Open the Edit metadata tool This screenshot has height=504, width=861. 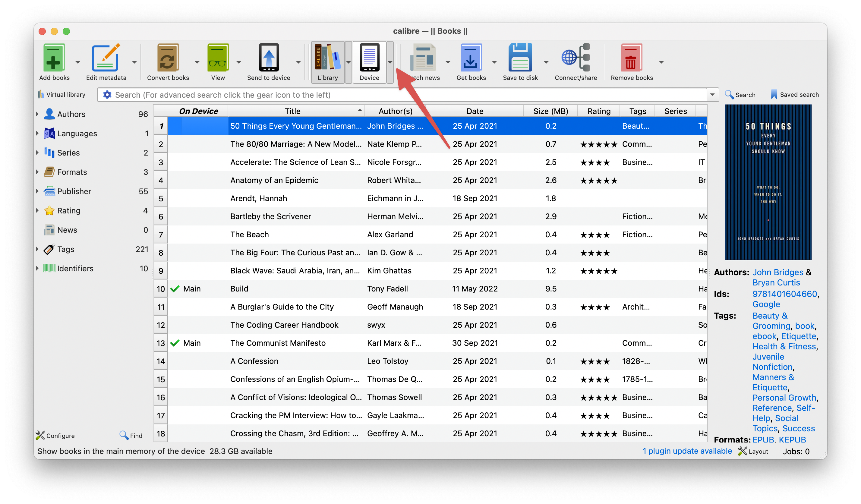coord(106,57)
